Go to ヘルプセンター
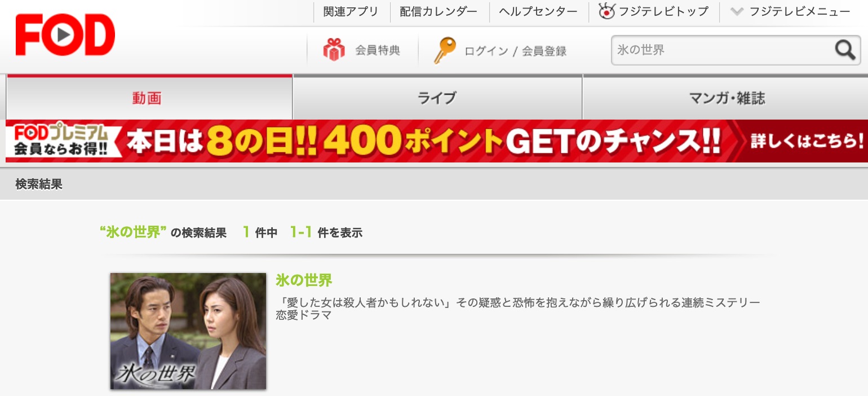 point(538,11)
